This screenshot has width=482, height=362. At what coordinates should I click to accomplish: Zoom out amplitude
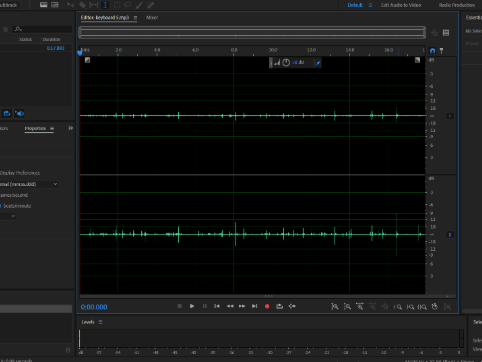(x=347, y=306)
